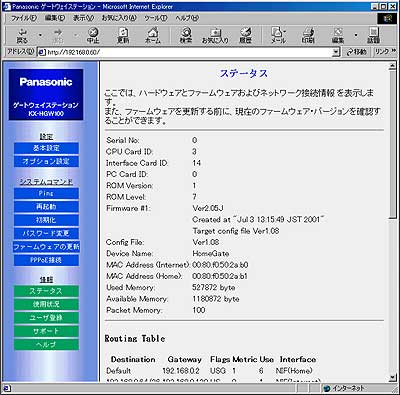
Task: Click the IE logo throbber icon
Action: click(x=387, y=18)
